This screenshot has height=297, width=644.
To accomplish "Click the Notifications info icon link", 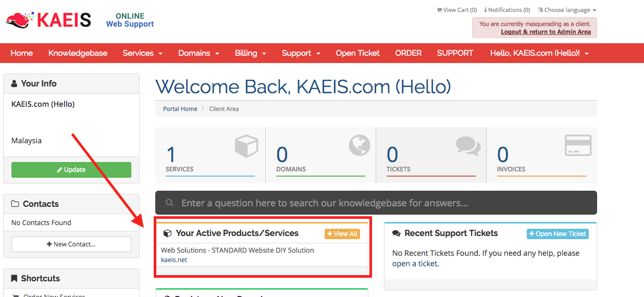I will tap(507, 10).
